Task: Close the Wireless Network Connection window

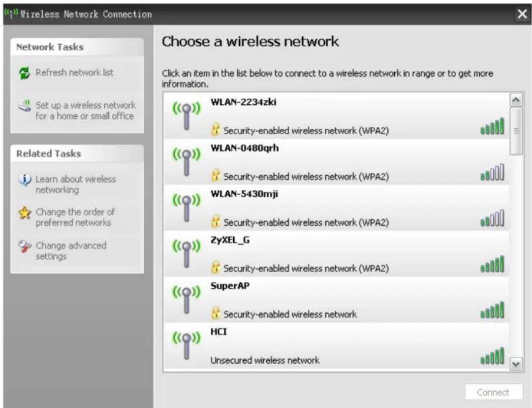Action: click(x=522, y=14)
